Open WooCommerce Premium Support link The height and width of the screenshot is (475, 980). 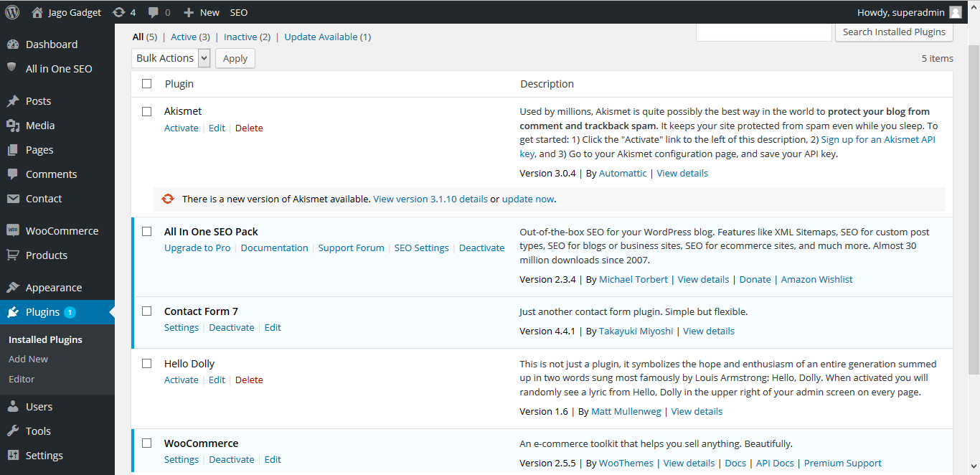click(x=843, y=463)
